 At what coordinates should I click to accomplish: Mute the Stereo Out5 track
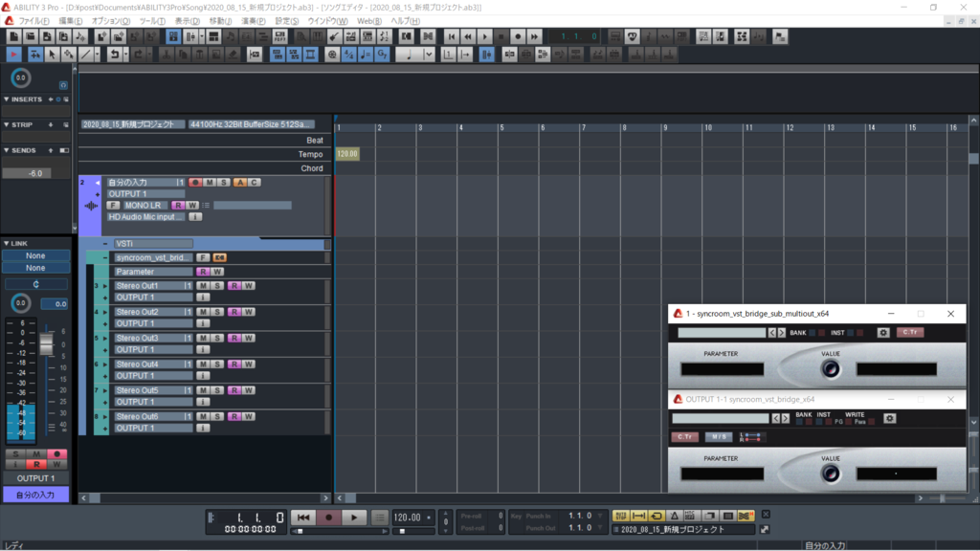click(x=203, y=390)
